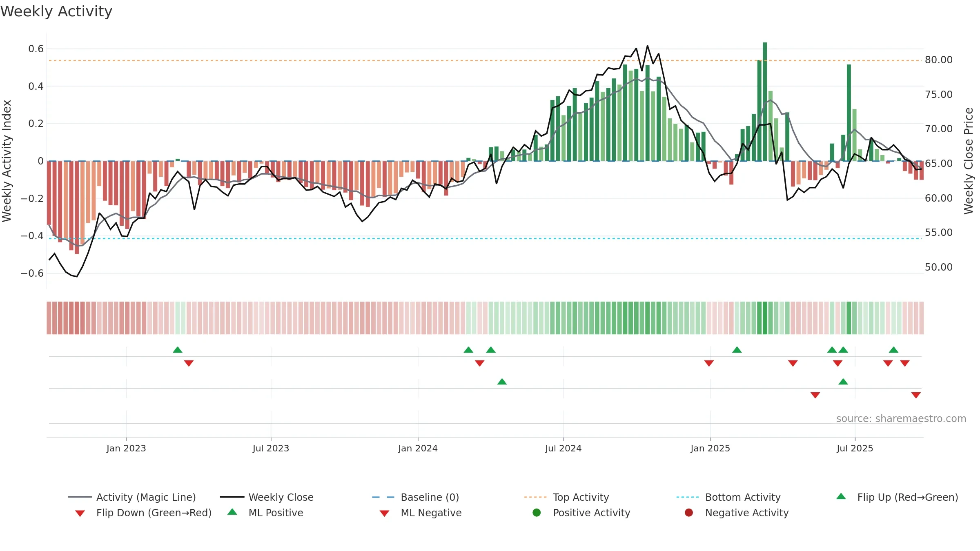Click the Weekly Activity Index axis title
The height and width of the screenshot is (551, 980).
(7, 161)
